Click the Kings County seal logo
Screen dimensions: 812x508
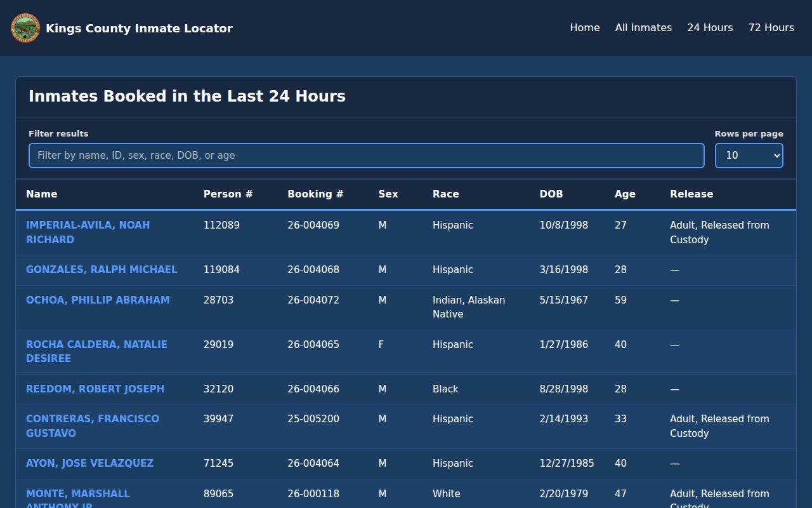(25, 28)
